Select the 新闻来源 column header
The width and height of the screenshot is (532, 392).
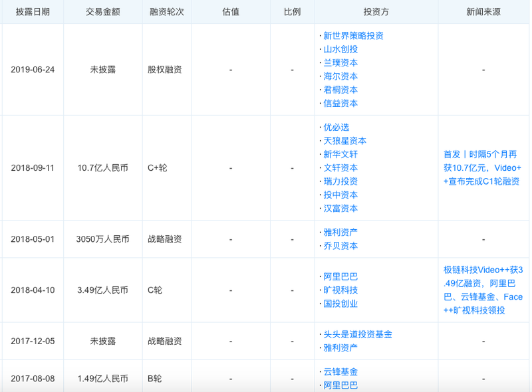483,12
